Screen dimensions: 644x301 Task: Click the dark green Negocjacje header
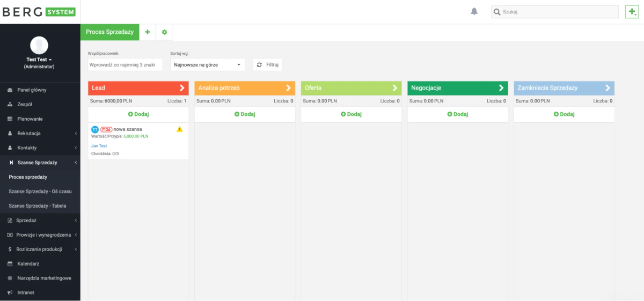point(458,88)
